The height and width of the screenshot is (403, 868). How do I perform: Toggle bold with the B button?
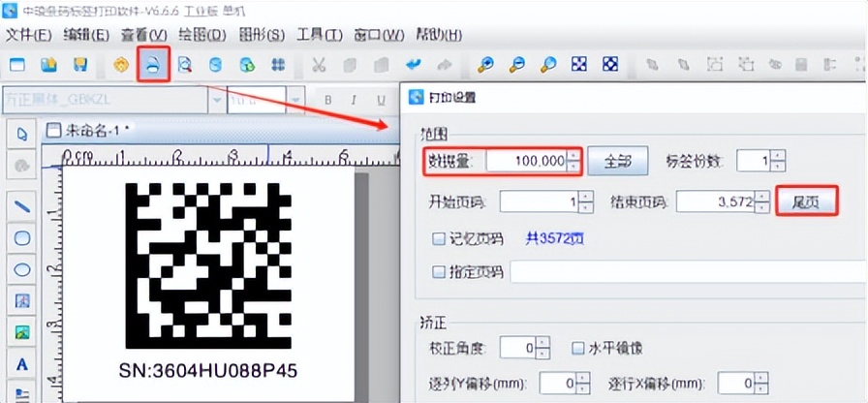click(x=327, y=100)
